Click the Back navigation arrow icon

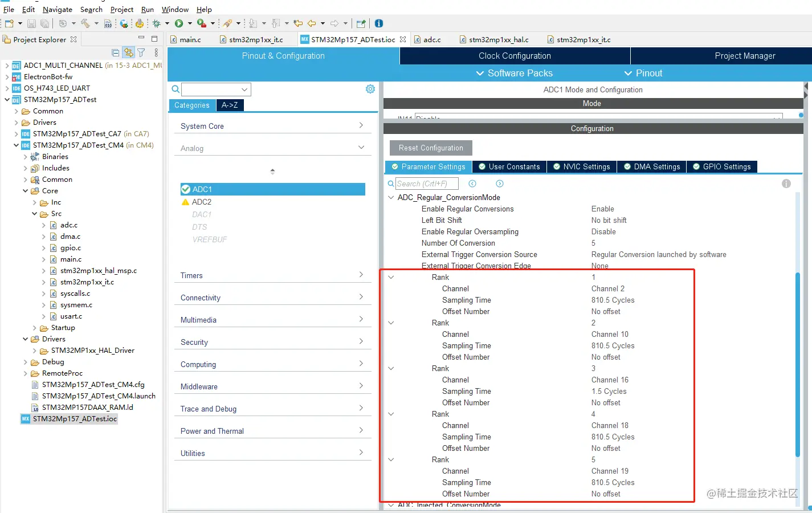point(312,23)
